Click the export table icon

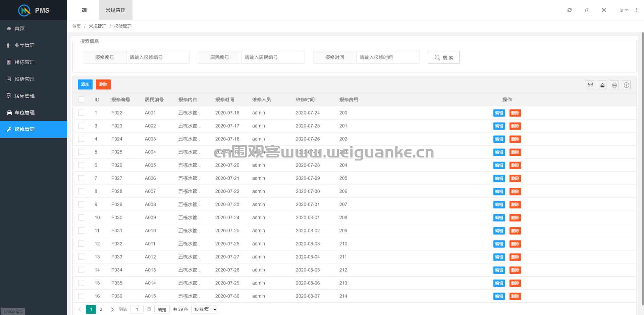tap(602, 85)
